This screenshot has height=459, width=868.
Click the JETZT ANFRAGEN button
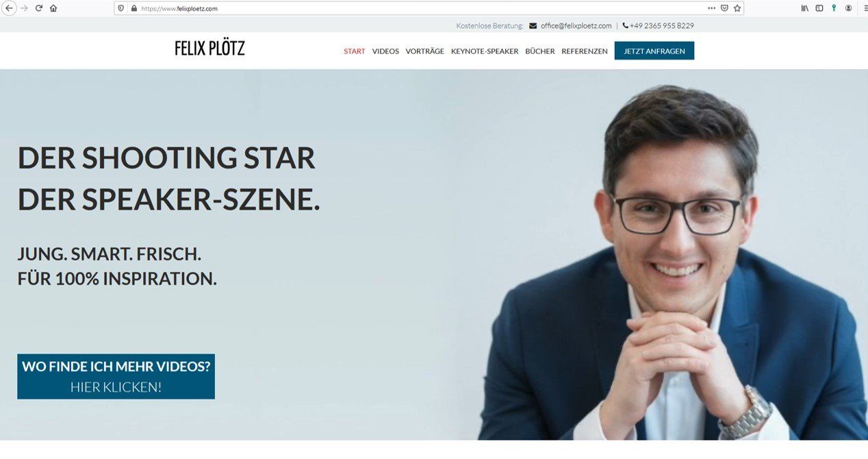(654, 51)
